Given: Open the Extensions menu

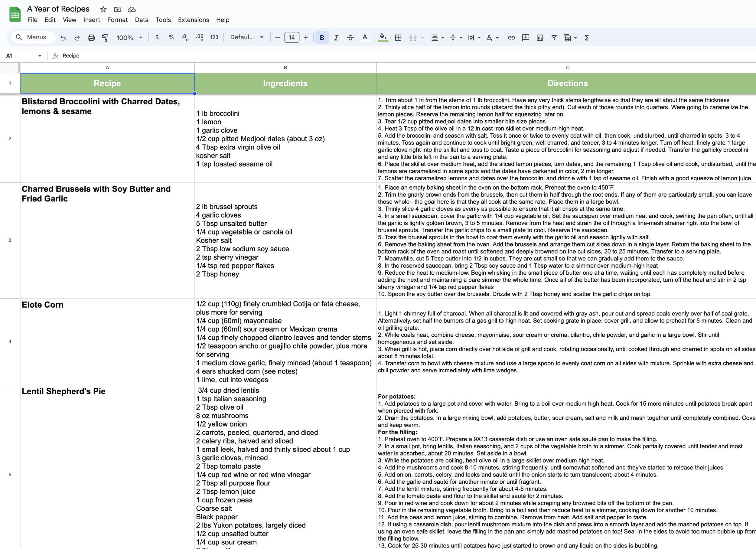Looking at the screenshot, I should tap(193, 20).
